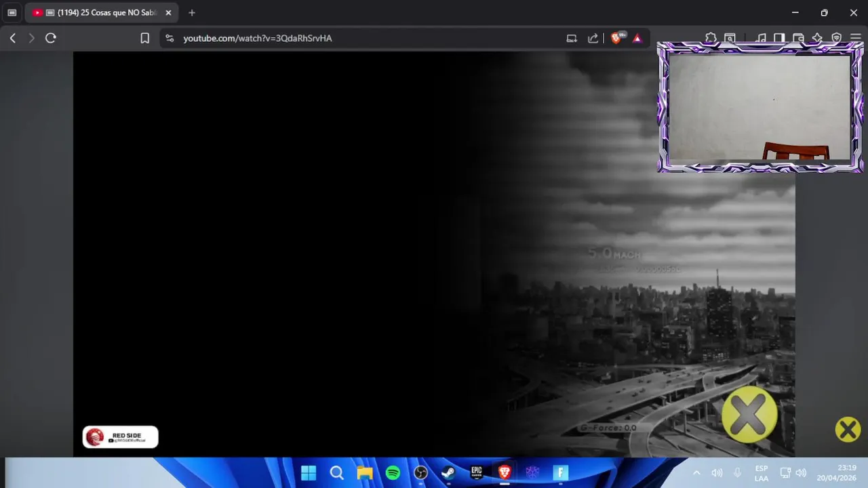This screenshot has width=868, height=488.
Task: Open site information icon in address bar
Action: tap(170, 39)
